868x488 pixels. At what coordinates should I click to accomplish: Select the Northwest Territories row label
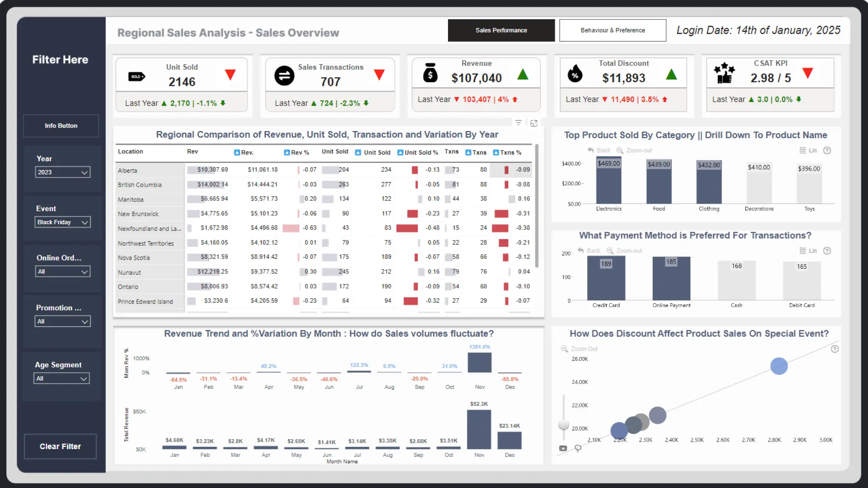pos(146,243)
